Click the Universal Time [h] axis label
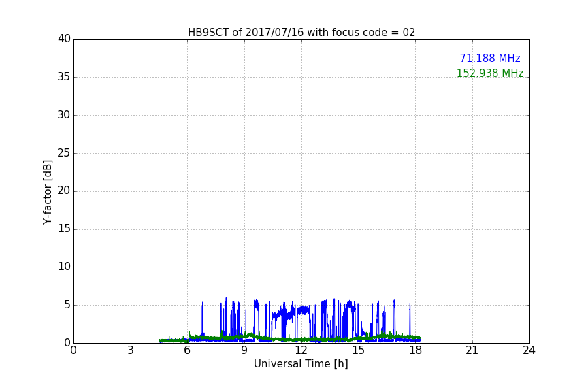Viewport: 588px width, 392px height. tap(301, 364)
